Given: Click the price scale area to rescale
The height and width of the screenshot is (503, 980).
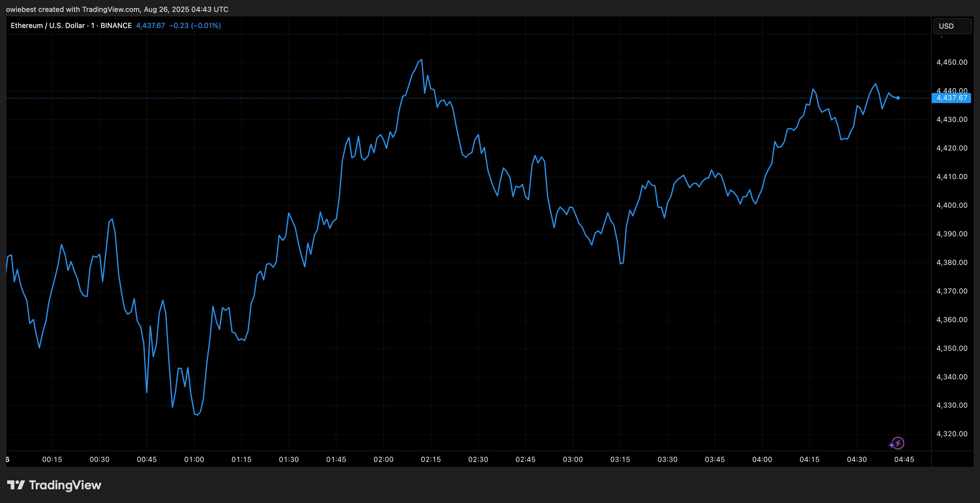Looking at the screenshot, I should [953, 266].
